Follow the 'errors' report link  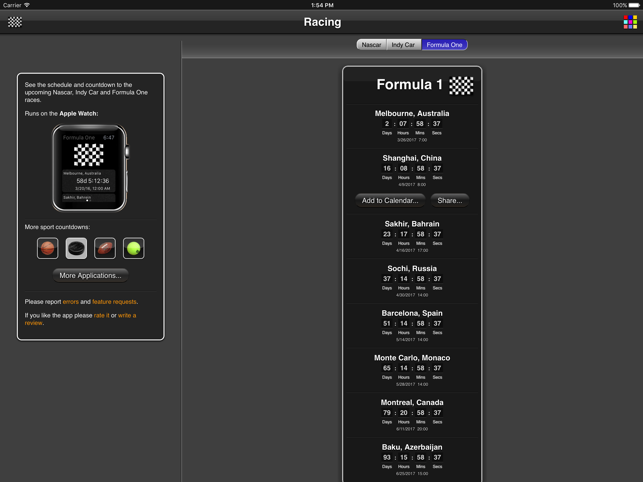[71, 302]
